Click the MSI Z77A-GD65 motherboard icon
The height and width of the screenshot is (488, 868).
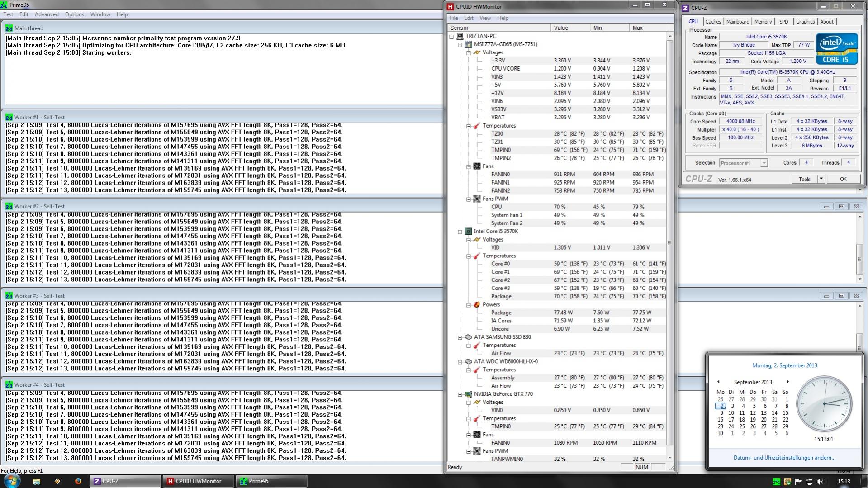pyautogui.click(x=468, y=44)
